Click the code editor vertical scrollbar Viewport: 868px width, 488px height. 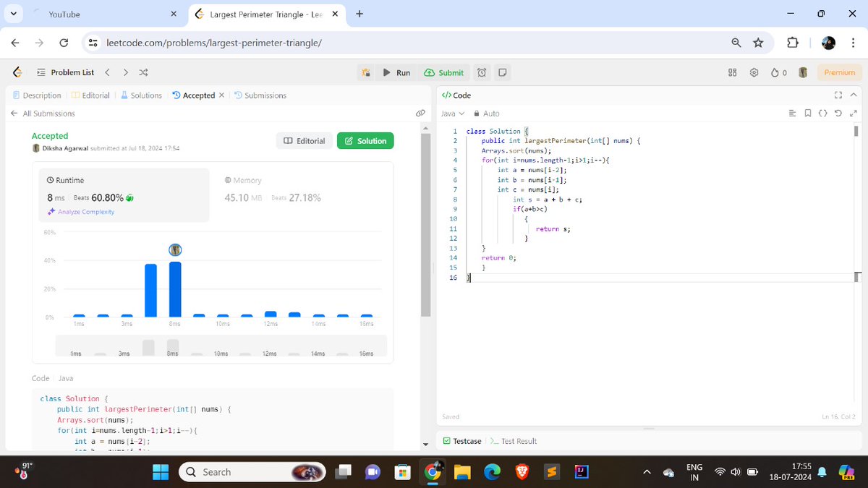856,130
